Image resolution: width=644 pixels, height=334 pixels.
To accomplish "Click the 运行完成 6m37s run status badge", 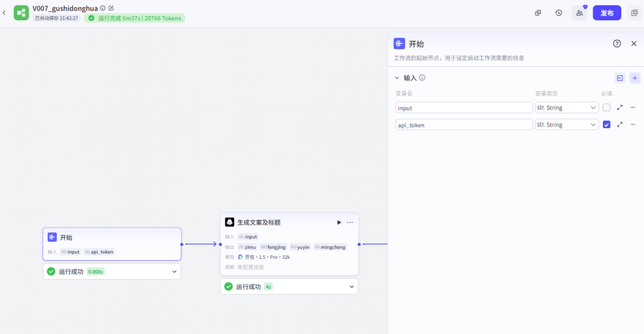I will coord(134,18).
